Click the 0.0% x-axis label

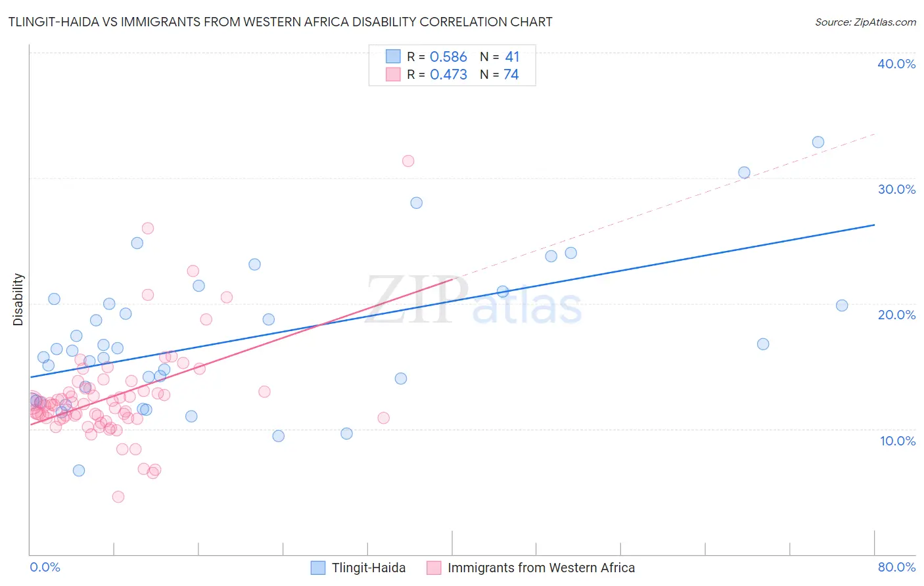pyautogui.click(x=45, y=567)
